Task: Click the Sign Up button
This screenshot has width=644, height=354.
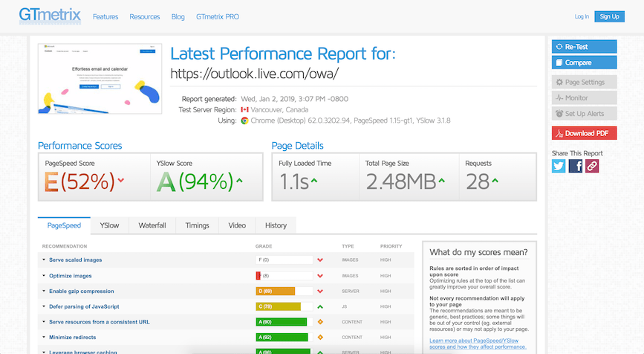Action: (610, 16)
